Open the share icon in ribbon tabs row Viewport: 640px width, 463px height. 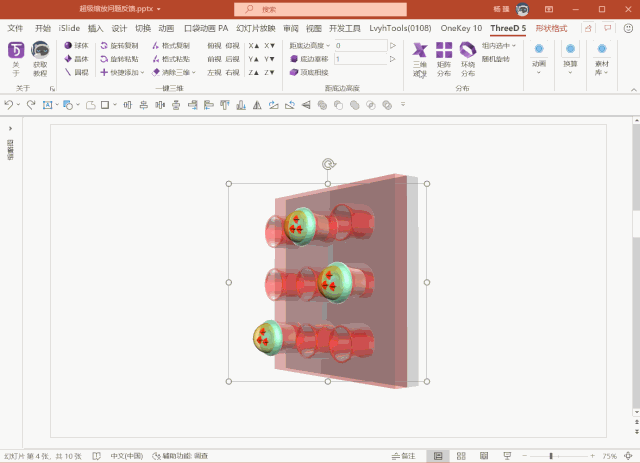(x=588, y=28)
